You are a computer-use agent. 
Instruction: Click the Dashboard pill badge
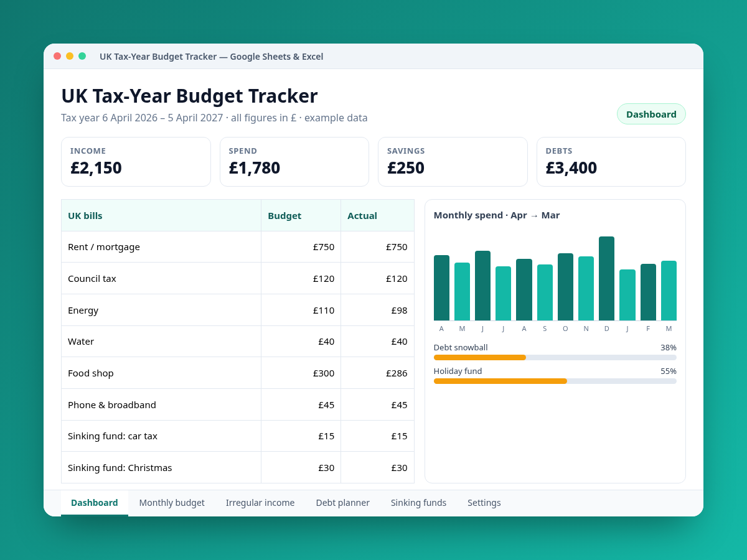[651, 114]
